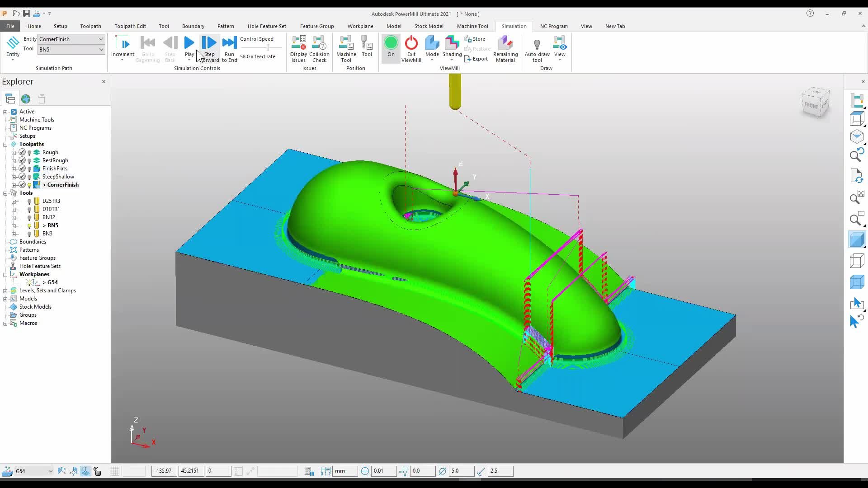Open the ViewMill Mode menu
This screenshot has height=488, width=868.
pos(432,49)
